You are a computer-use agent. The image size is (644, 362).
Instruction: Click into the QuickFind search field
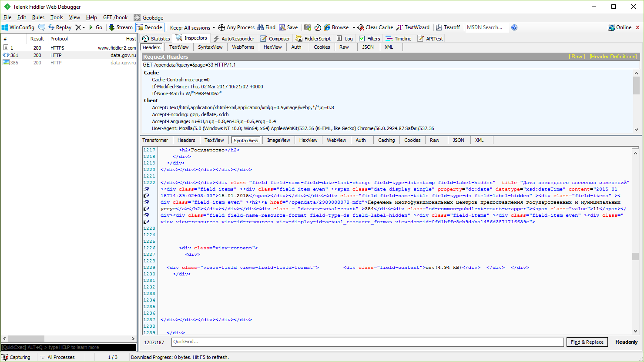pos(368,342)
